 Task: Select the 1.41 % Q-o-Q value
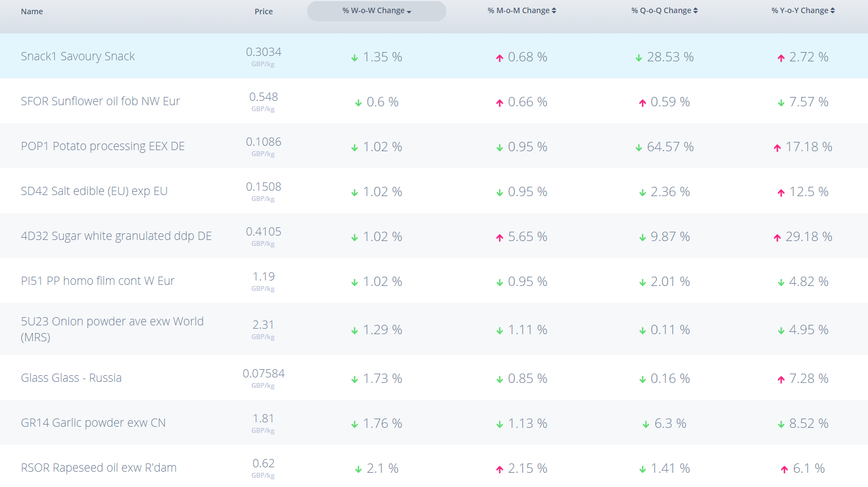(x=670, y=468)
